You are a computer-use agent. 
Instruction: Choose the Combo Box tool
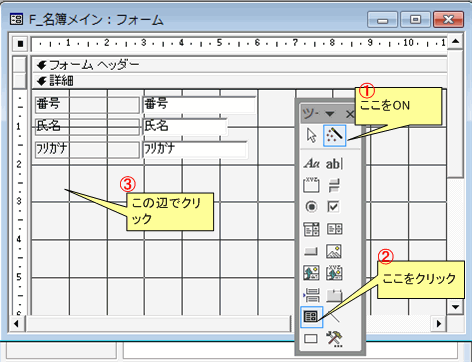(x=311, y=229)
